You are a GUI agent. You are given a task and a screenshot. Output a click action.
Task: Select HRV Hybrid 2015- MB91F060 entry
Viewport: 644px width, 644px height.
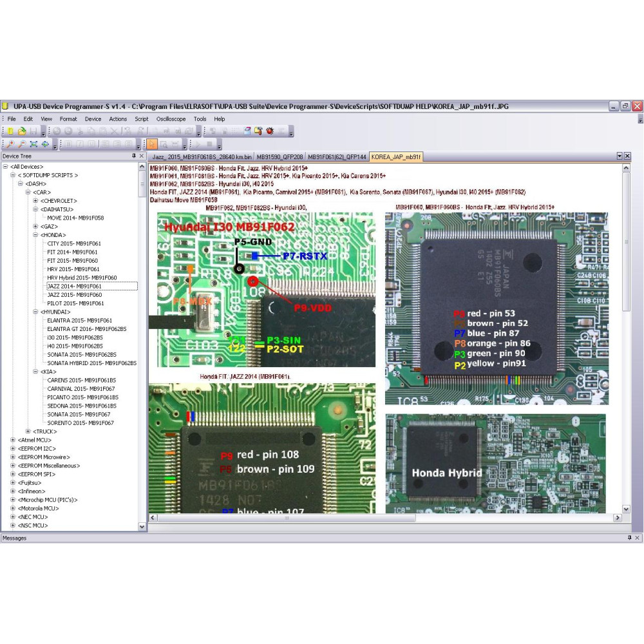(82, 278)
